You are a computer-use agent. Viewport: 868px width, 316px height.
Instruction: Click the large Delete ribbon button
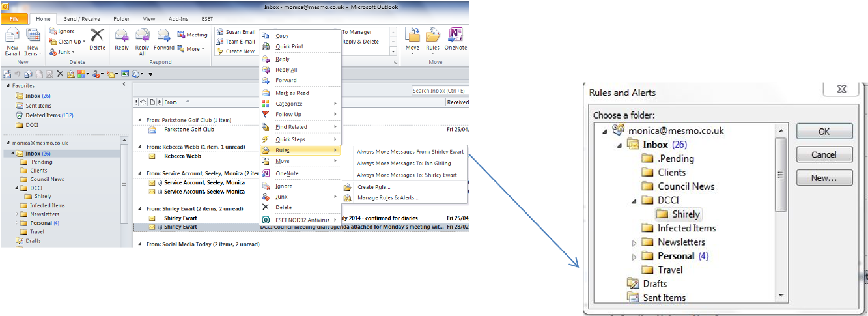(x=97, y=38)
